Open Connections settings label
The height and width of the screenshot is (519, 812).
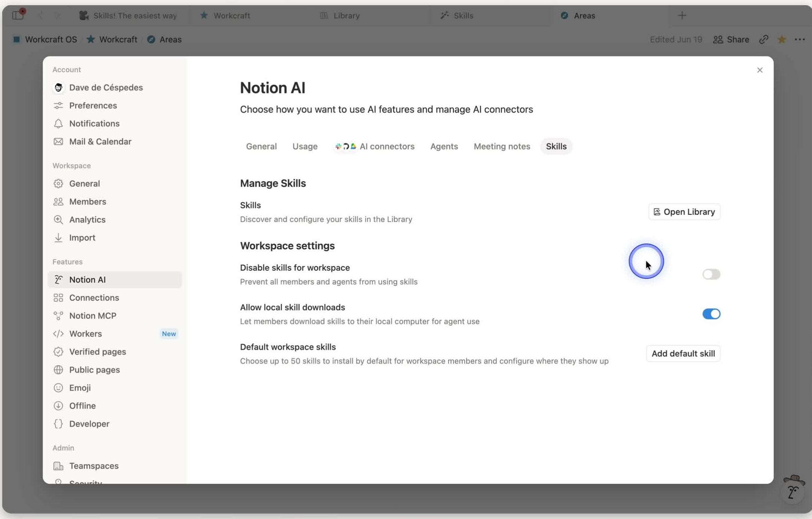pos(94,298)
